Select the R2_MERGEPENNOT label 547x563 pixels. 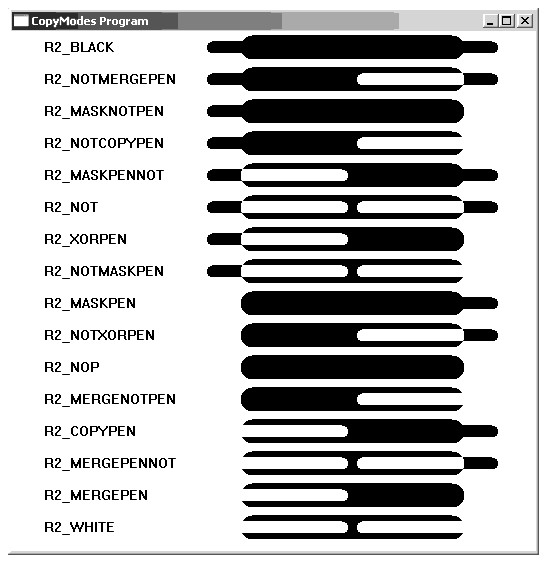[x=110, y=463]
